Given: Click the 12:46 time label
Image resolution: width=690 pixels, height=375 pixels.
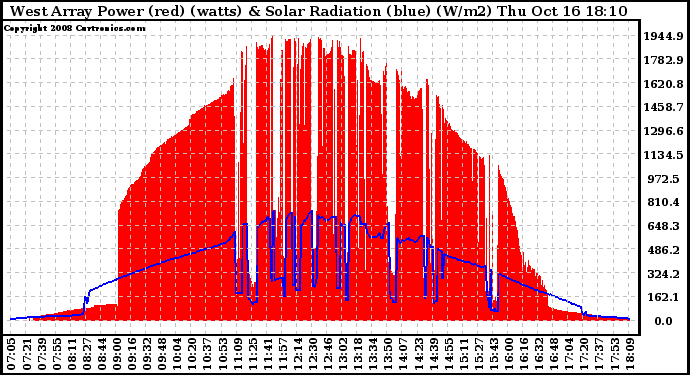Looking at the screenshot, I should pyautogui.click(x=327, y=354).
